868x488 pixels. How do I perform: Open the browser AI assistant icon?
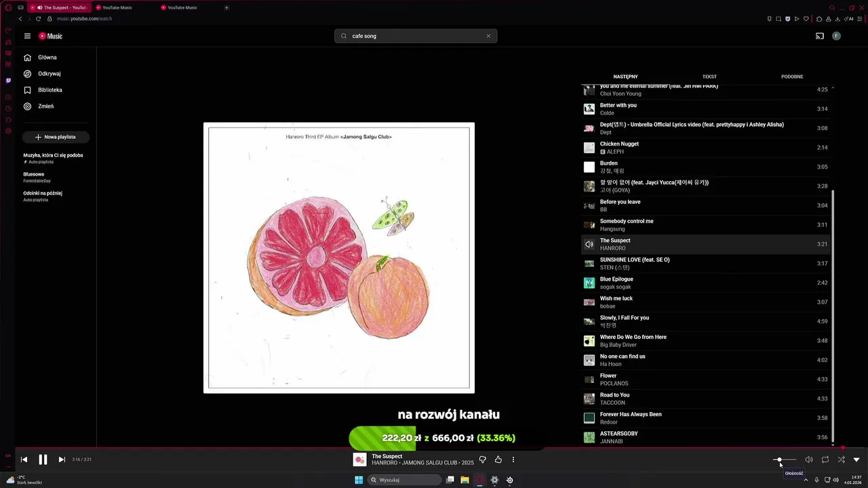[849, 19]
